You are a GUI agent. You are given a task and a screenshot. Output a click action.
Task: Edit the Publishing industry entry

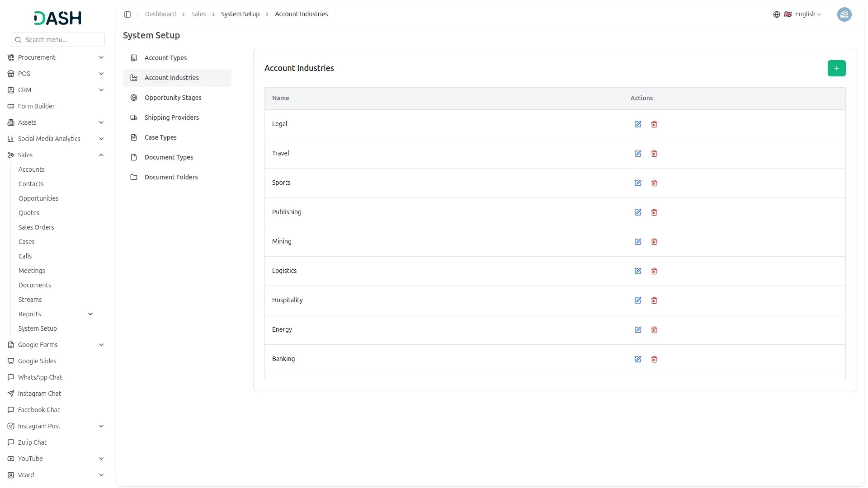point(638,212)
